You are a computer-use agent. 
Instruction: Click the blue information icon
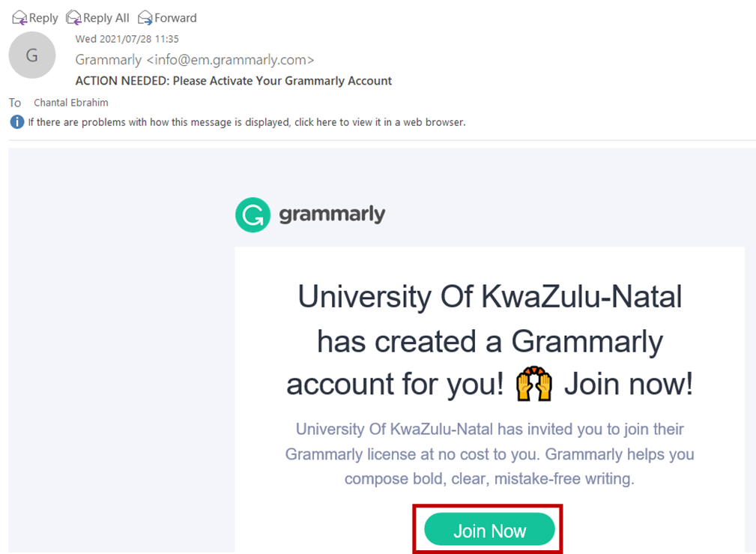click(17, 121)
